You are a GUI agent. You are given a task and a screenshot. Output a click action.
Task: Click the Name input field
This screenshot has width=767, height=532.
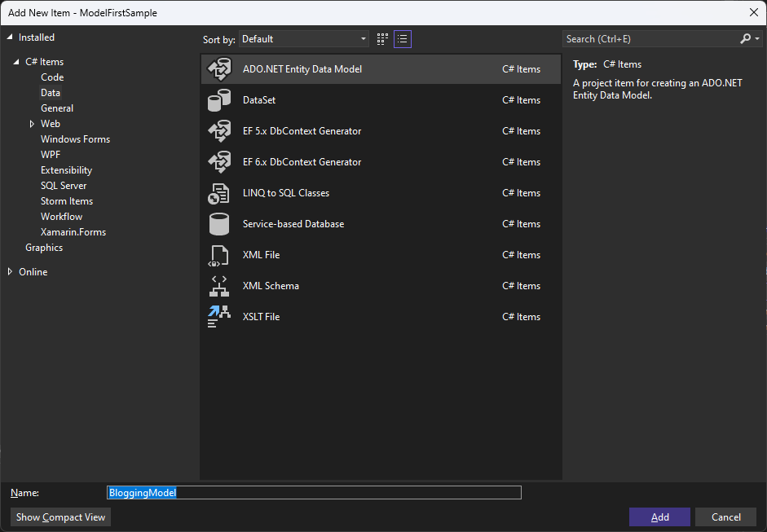click(314, 493)
